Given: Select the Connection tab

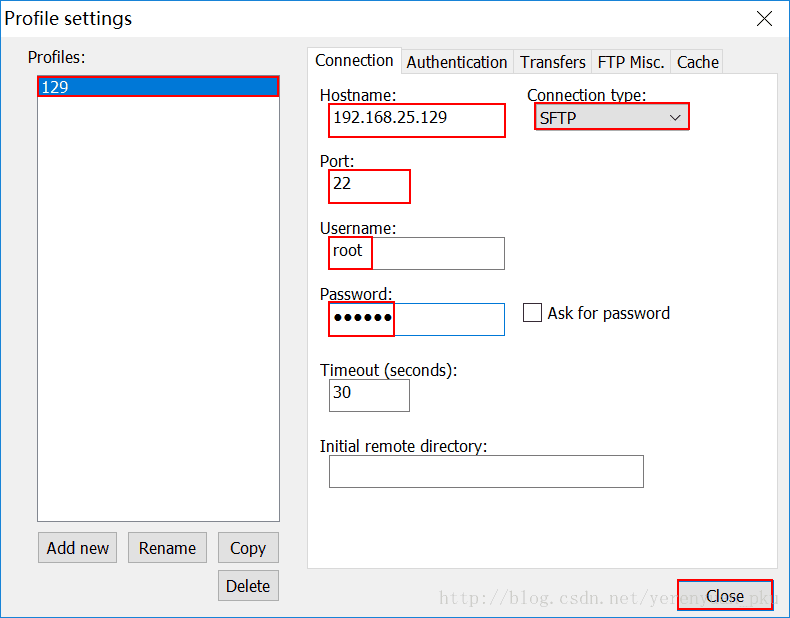Looking at the screenshot, I should click(354, 61).
